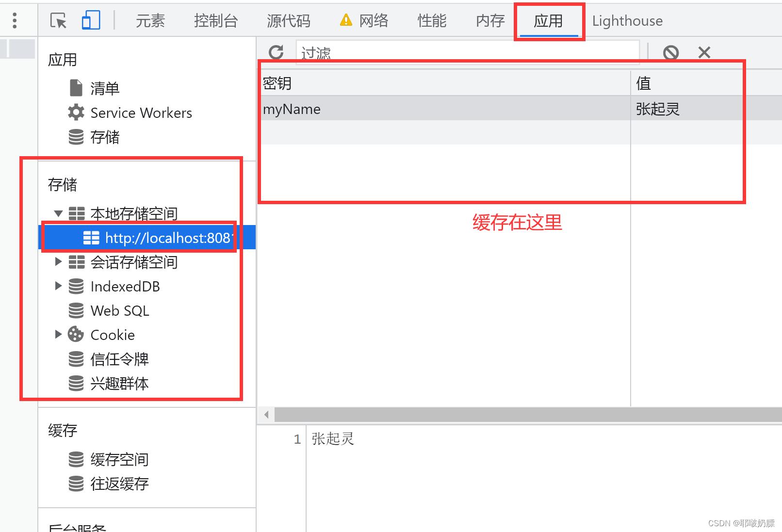Open the 缓存空间 item
Screen dimensions: 782x532
tap(119, 460)
